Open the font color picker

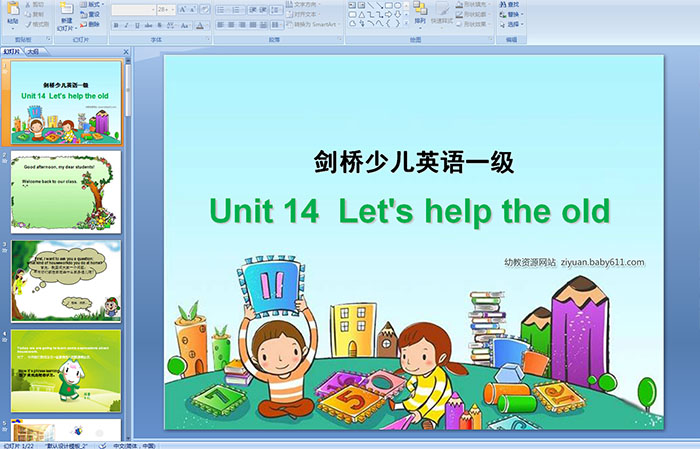coord(202,25)
